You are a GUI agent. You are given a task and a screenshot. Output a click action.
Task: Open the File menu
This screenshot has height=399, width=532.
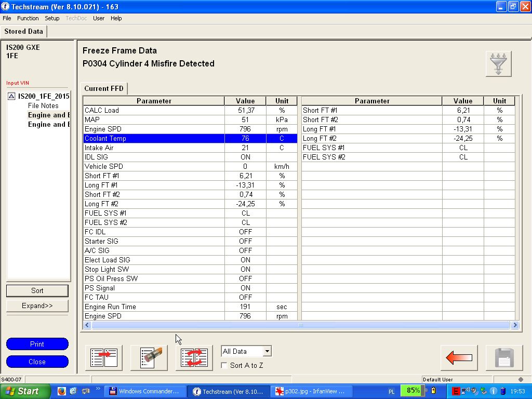point(7,18)
